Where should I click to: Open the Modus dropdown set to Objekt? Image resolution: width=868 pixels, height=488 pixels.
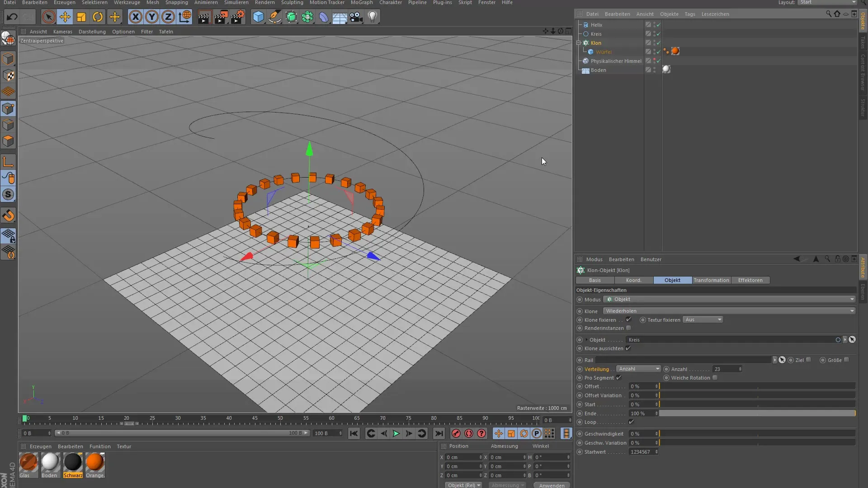(729, 300)
